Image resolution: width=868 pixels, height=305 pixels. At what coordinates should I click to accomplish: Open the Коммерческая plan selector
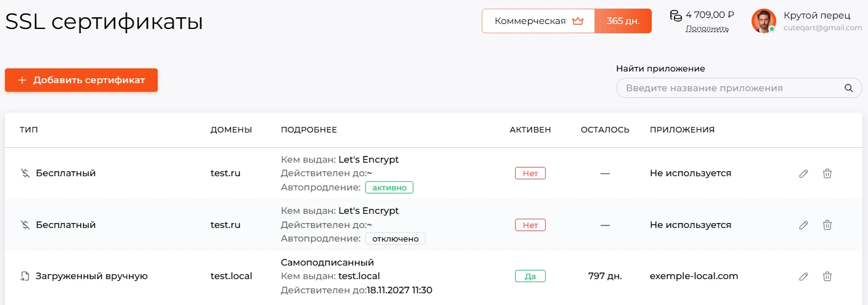538,21
